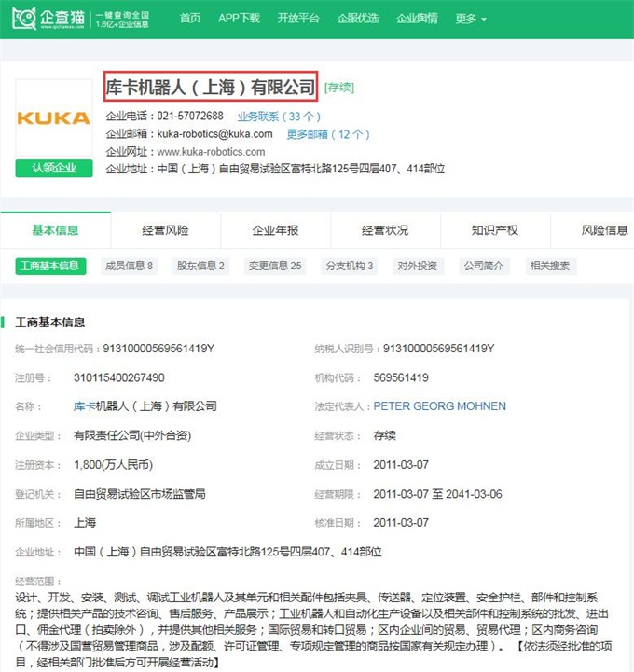Viewport: 634px width, 672px height.
Task: Open the 更多 dropdown menu
Action: click(471, 19)
